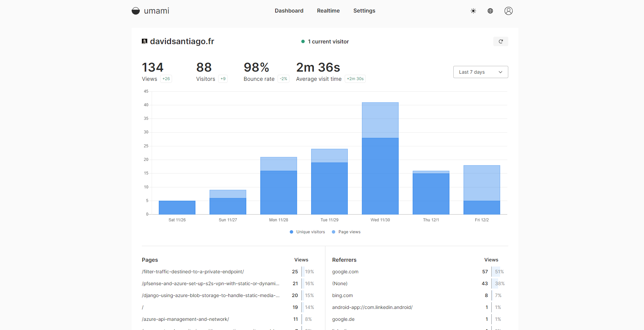Click the Thu 12/1 bar in the chart
This screenshot has width=644, height=330.
(x=431, y=192)
